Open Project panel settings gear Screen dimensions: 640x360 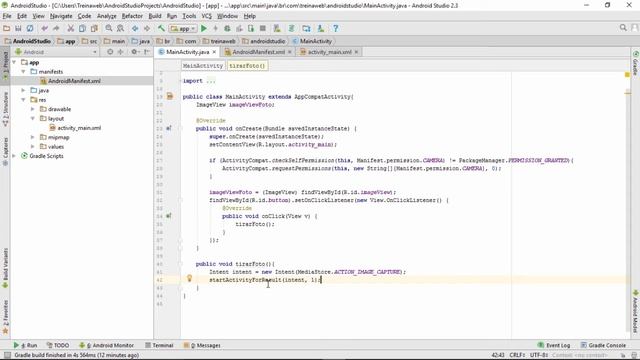[134, 52]
